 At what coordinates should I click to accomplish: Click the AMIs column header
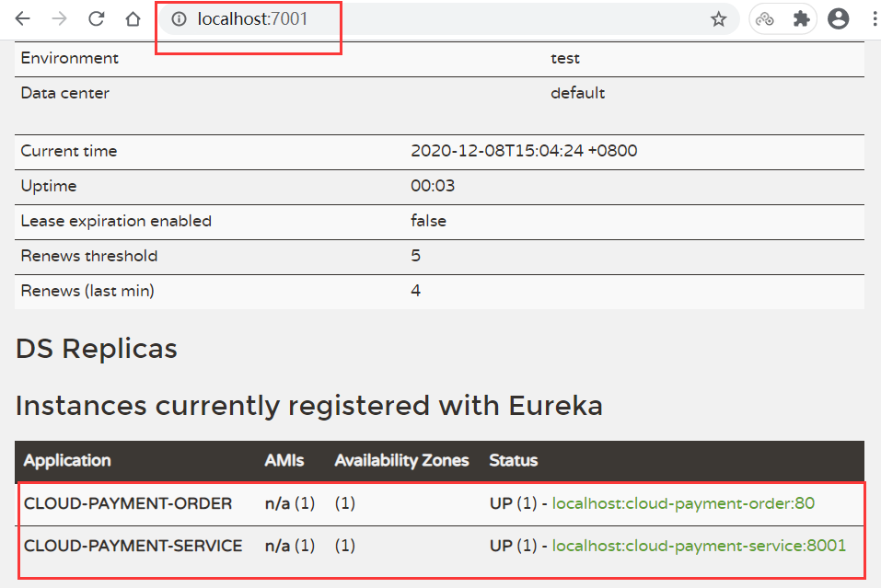click(284, 460)
